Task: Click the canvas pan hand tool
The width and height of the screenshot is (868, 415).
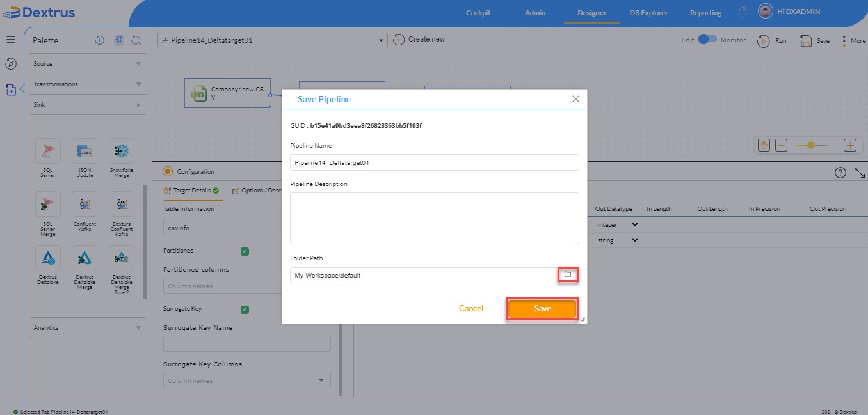Action: click(x=763, y=145)
